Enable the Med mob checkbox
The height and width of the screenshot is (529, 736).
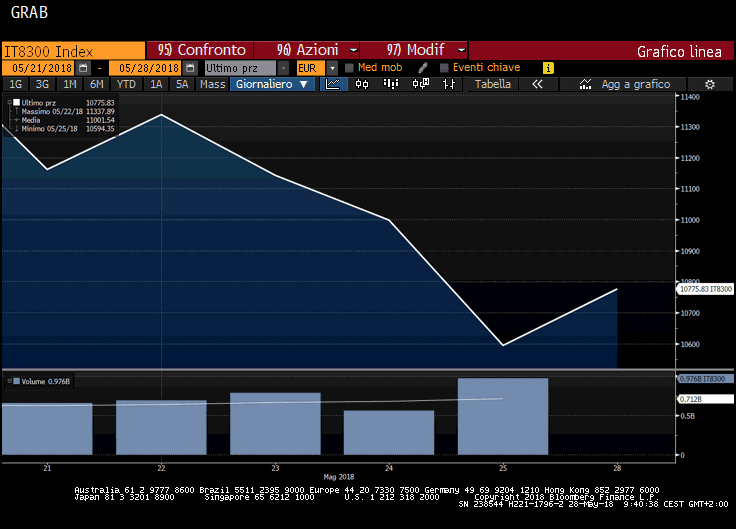(x=349, y=68)
